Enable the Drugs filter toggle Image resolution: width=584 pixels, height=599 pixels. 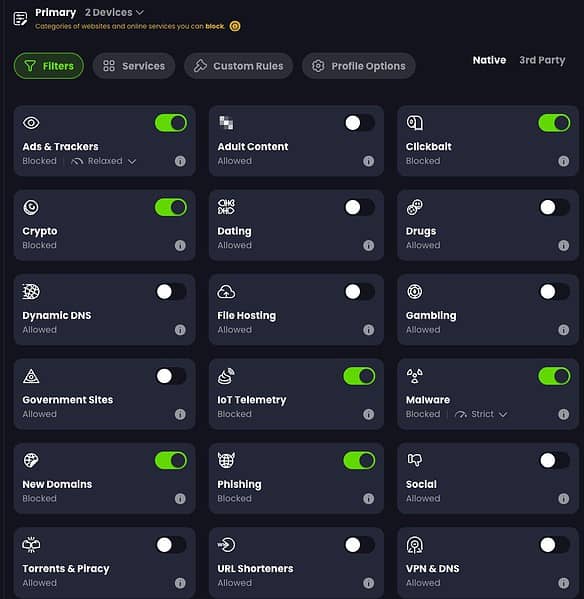(554, 207)
